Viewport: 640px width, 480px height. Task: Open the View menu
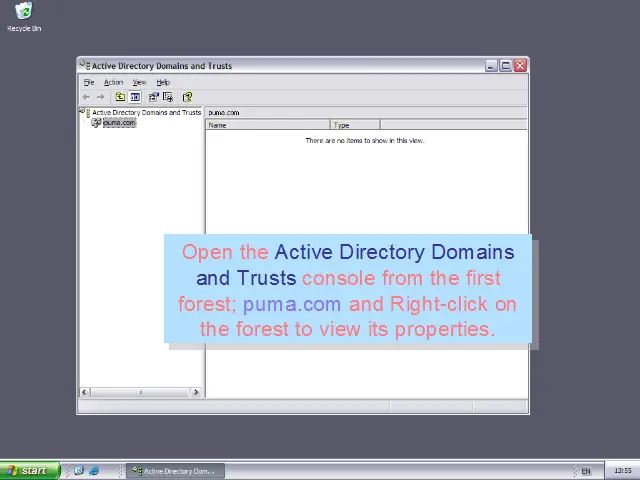point(139,82)
